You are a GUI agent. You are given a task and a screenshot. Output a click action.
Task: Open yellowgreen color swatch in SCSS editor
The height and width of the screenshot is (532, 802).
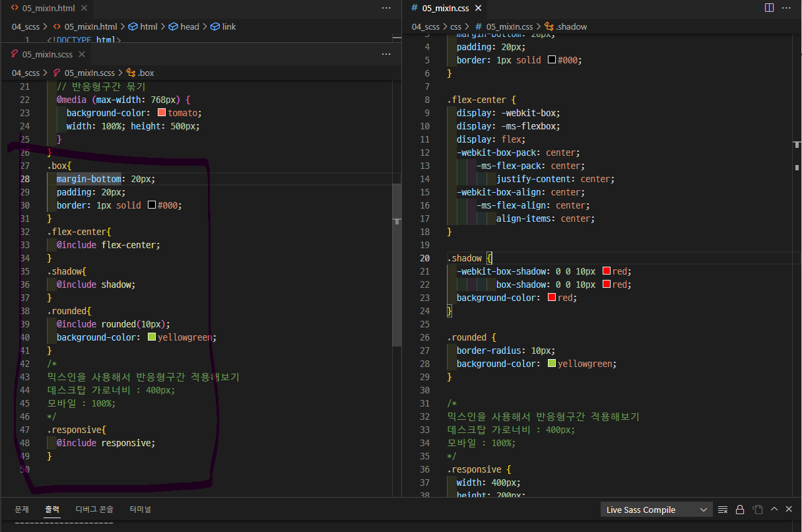(151, 337)
